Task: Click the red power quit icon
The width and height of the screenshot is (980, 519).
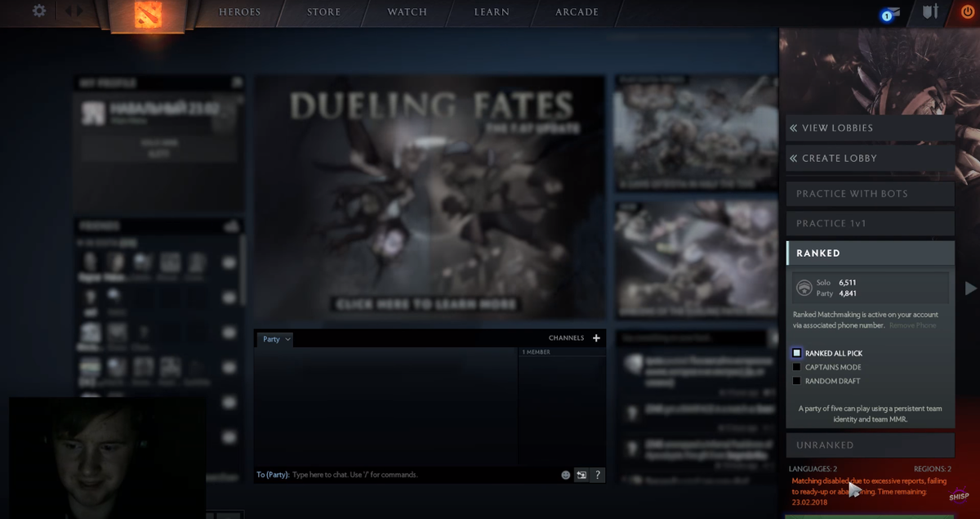Action: pyautogui.click(x=968, y=11)
